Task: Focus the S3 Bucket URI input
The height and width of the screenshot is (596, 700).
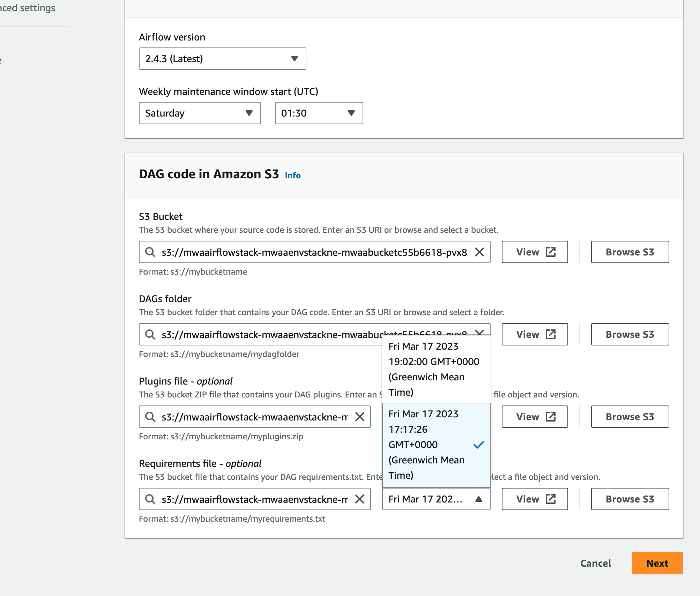Action: (314, 252)
